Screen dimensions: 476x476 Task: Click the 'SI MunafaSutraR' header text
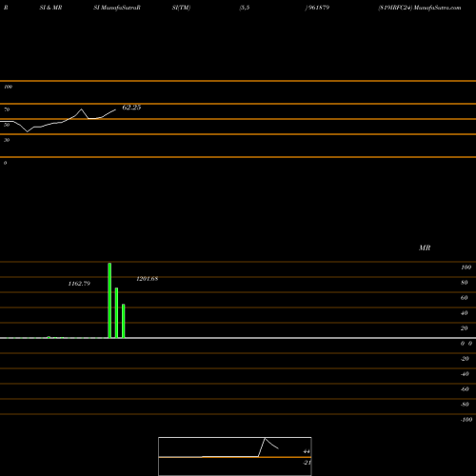[x=117, y=8]
